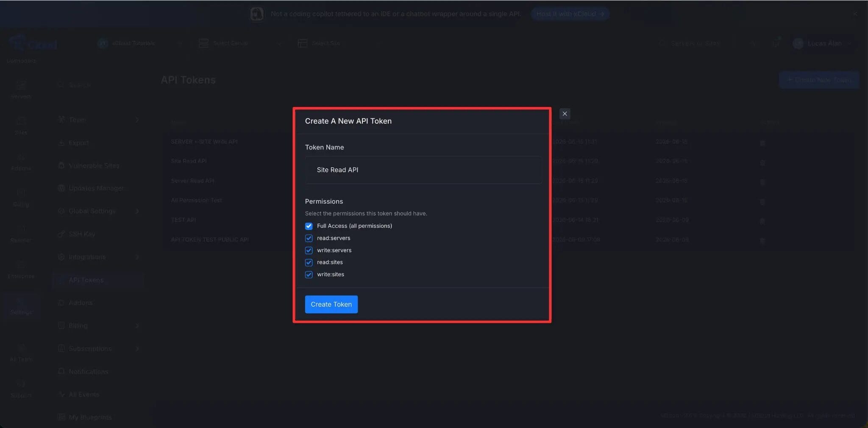Delete the SERVER + SITE Write API token
Viewport: 868px width, 428px height.
[x=762, y=143]
